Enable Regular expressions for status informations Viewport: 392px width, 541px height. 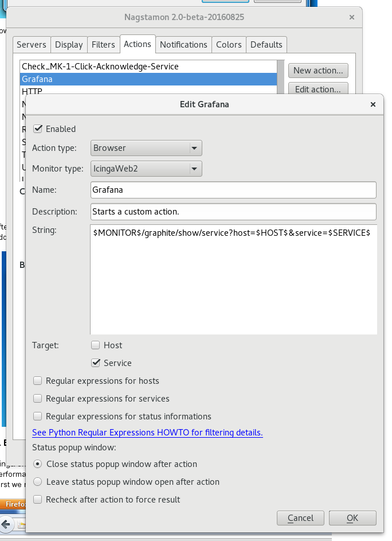tap(38, 416)
